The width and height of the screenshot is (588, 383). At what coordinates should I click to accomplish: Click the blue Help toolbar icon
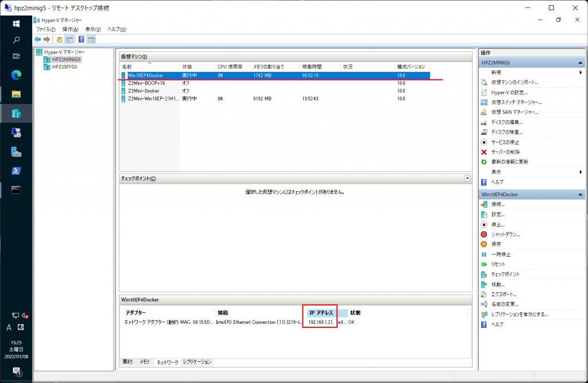[81, 40]
